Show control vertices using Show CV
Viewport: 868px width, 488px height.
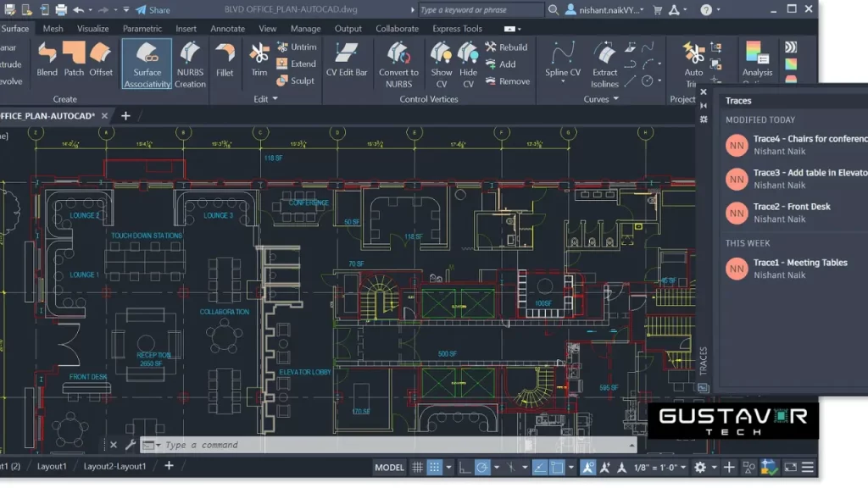441,64
